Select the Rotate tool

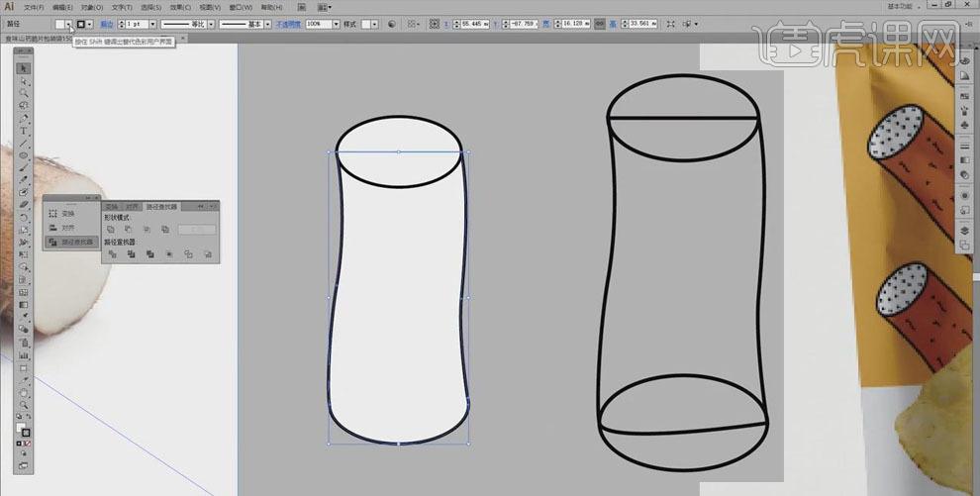point(24,218)
